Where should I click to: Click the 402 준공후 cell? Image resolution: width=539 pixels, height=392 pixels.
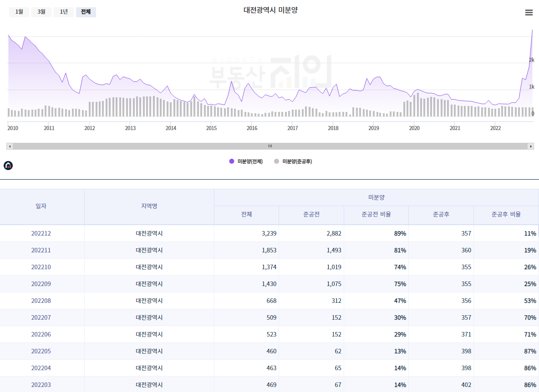click(441, 385)
